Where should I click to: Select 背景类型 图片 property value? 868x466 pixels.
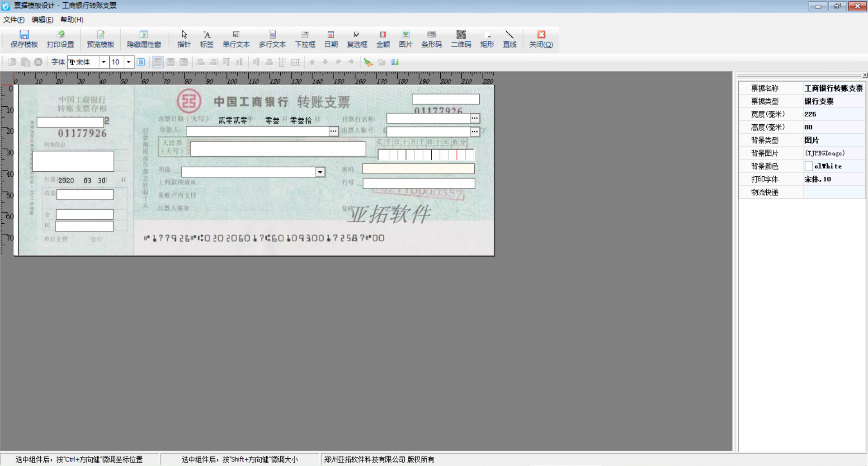tap(834, 140)
